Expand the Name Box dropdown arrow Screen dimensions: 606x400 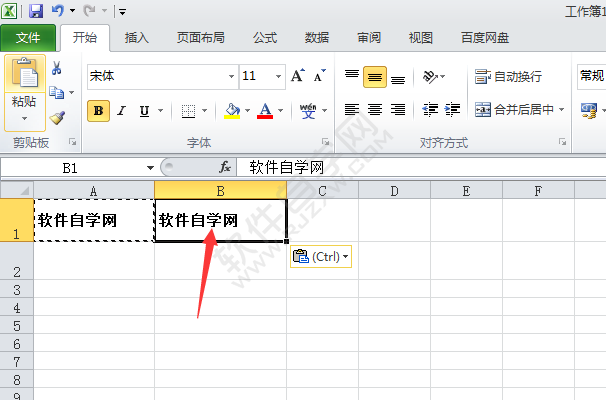[x=150, y=168]
